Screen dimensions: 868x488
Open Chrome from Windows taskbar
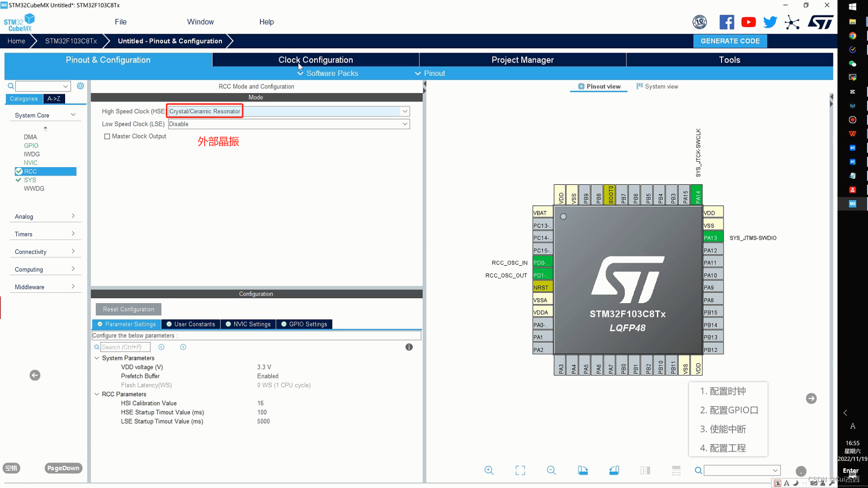point(852,35)
